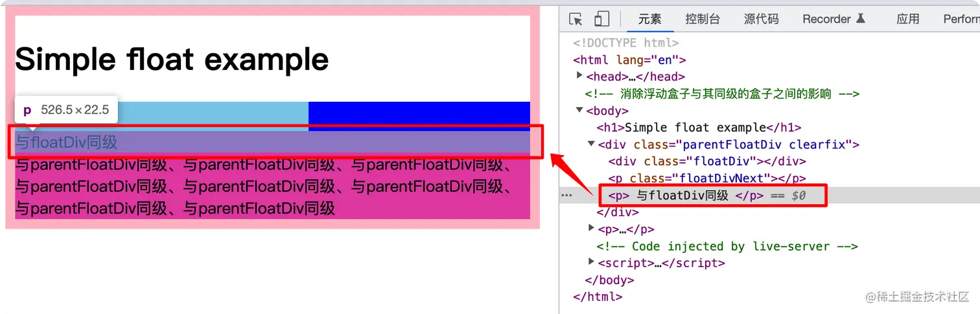
Task: Collapse the parentFloatDiv clearfix div node
Action: coord(591,144)
